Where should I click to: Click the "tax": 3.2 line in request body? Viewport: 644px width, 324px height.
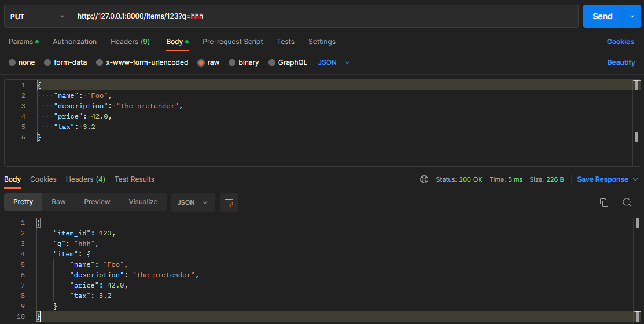point(74,127)
